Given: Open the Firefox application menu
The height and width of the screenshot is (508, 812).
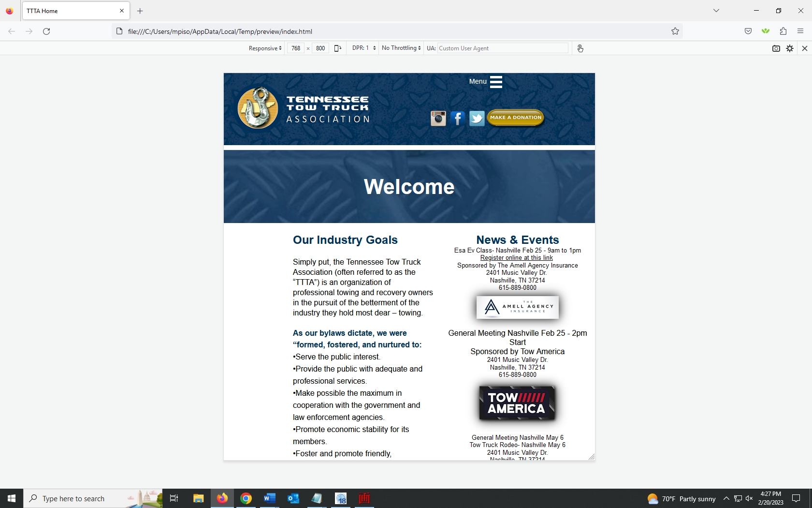Looking at the screenshot, I should [800, 31].
